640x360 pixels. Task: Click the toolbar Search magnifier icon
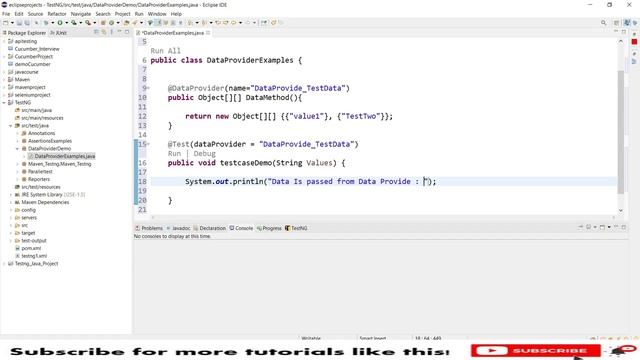pos(603,23)
